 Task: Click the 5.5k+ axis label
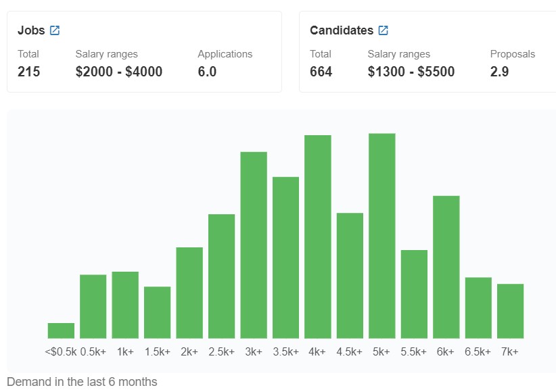point(415,350)
